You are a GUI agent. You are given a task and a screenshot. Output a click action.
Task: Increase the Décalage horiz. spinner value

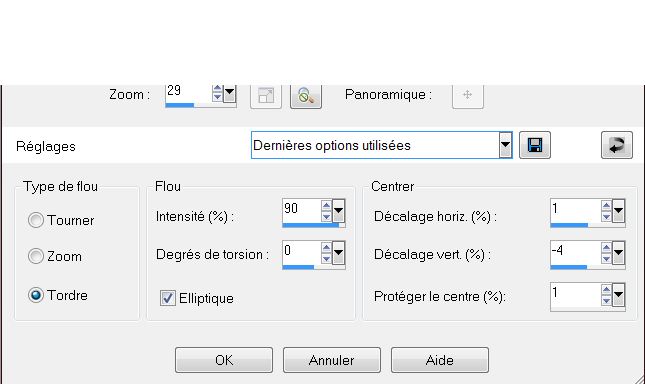606,205
